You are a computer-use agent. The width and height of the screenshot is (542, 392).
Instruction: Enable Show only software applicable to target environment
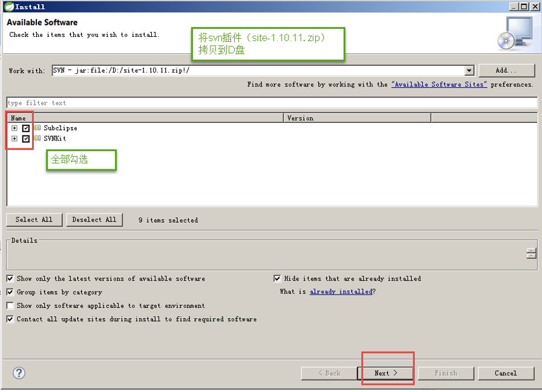(x=10, y=305)
